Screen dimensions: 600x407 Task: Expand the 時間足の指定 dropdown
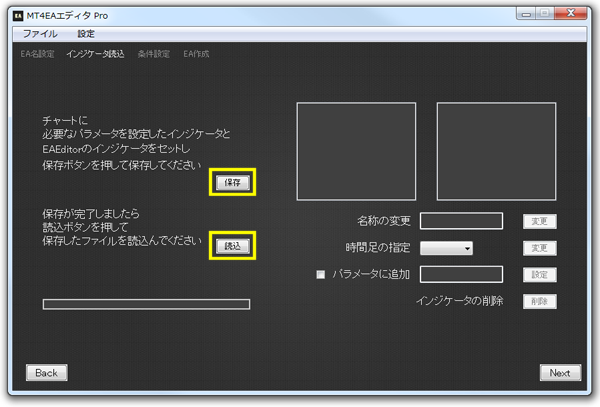[x=446, y=248]
